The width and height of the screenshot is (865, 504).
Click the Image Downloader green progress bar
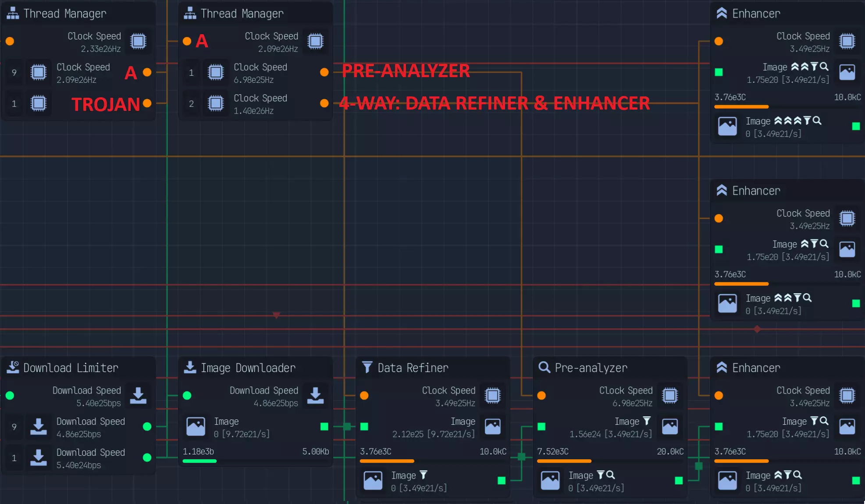click(199, 461)
